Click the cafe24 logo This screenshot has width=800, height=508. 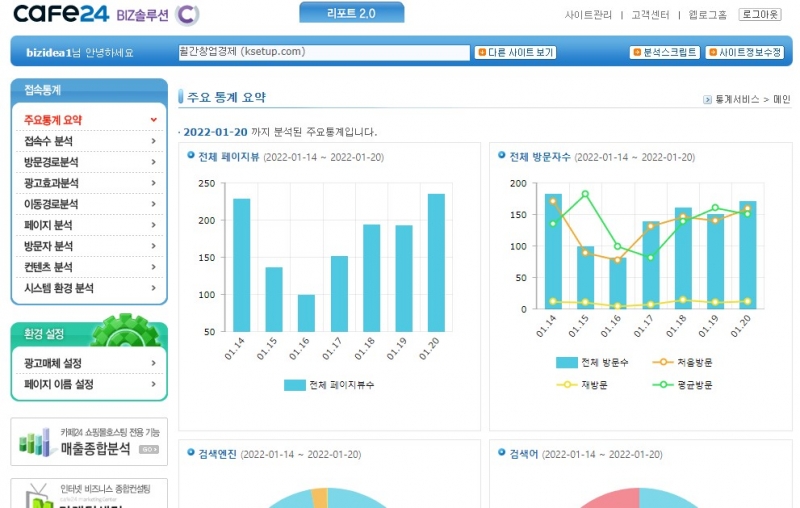61,14
